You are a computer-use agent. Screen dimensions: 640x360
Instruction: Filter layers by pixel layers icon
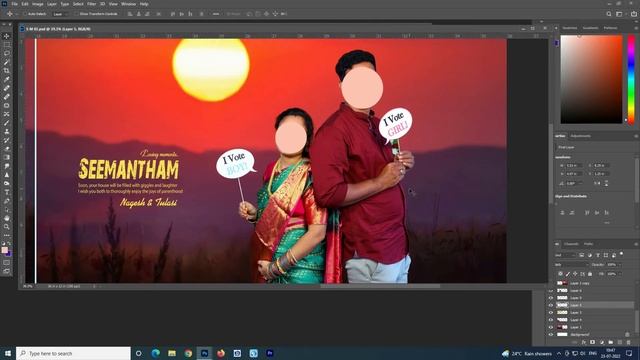click(581, 255)
